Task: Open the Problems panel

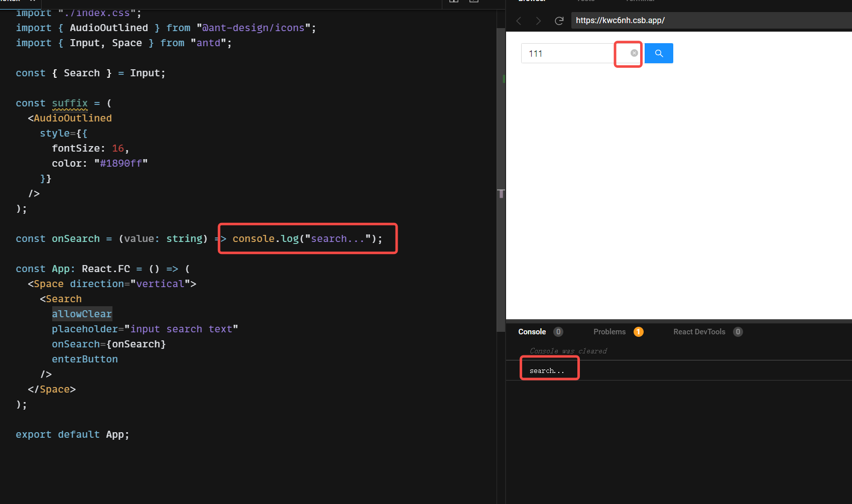Action: point(609,332)
